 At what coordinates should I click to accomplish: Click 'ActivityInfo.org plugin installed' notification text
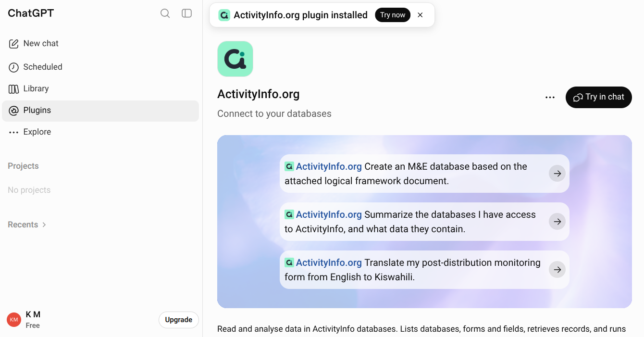(x=300, y=15)
